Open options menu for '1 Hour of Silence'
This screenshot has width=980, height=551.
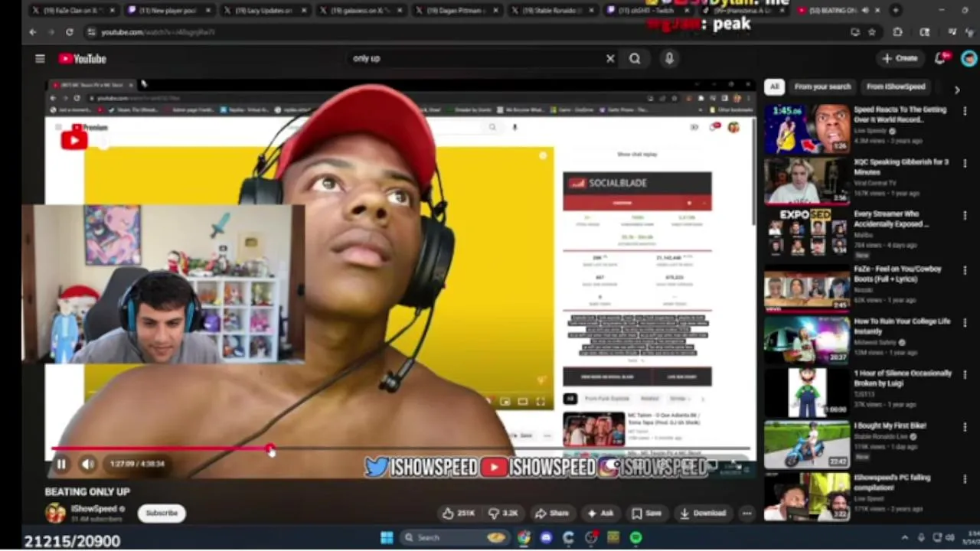click(965, 374)
